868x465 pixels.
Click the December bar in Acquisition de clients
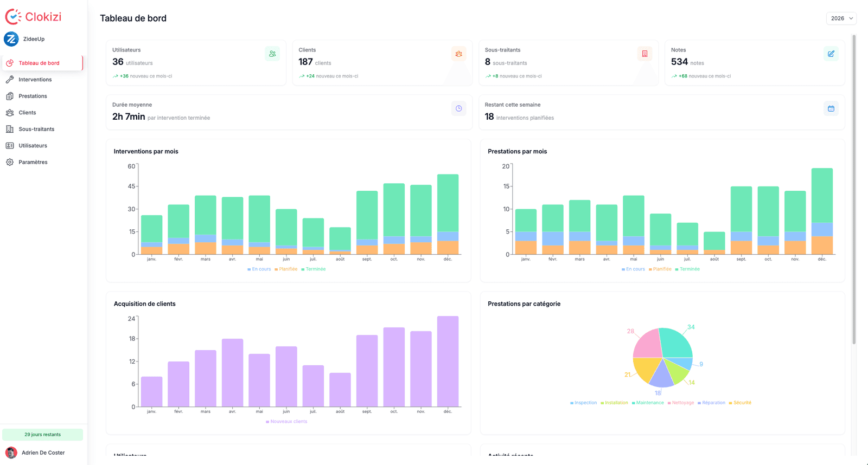click(x=448, y=361)
